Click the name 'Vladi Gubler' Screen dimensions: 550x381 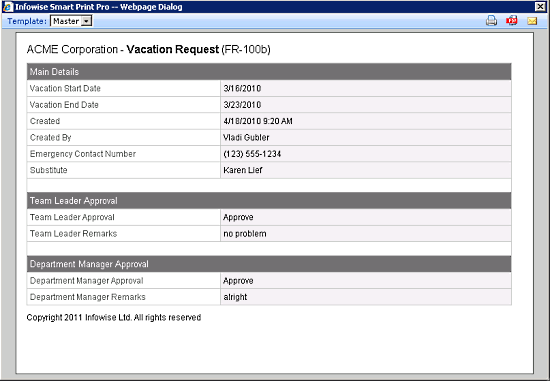pyautogui.click(x=246, y=138)
